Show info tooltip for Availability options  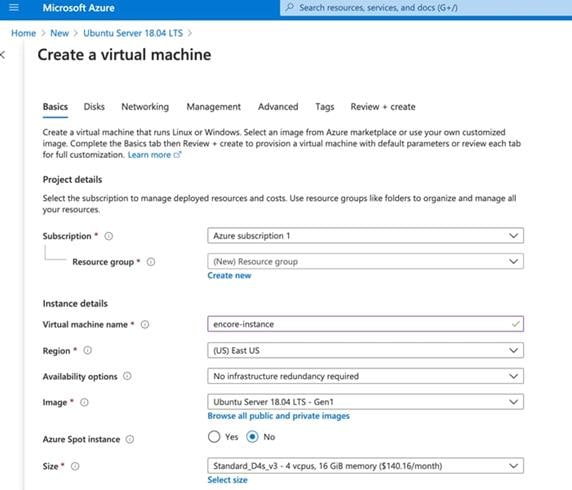pos(127,376)
